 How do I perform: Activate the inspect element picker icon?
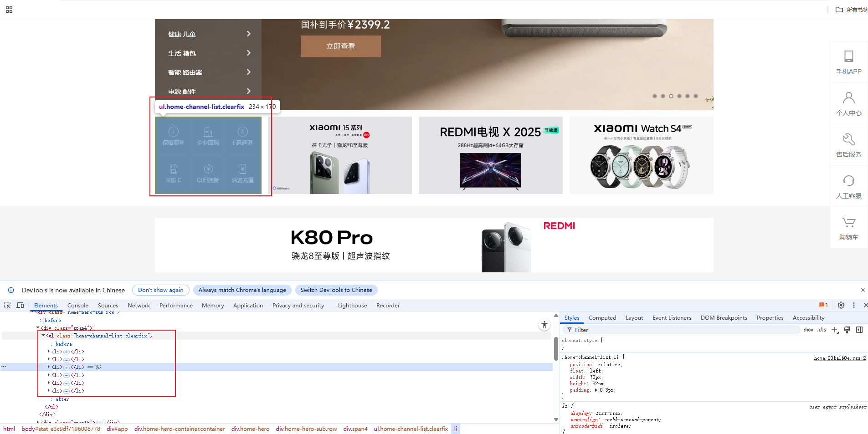click(7, 305)
